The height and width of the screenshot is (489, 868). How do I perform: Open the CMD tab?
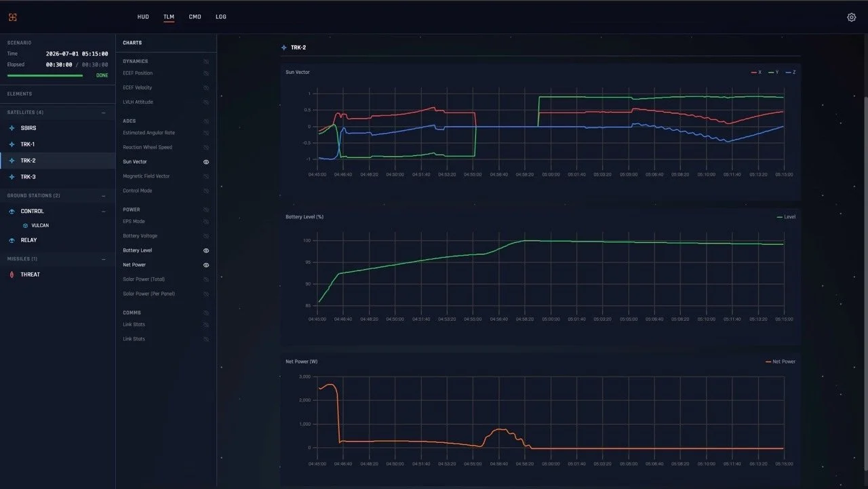pyautogui.click(x=195, y=17)
